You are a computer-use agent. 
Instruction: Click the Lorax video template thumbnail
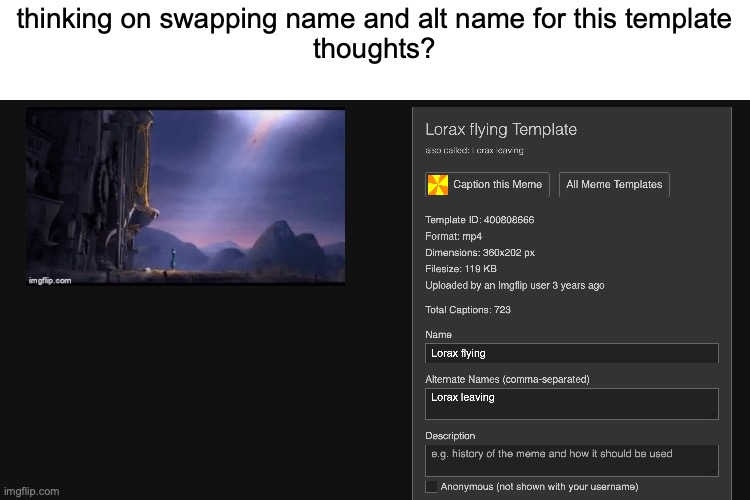(186, 197)
